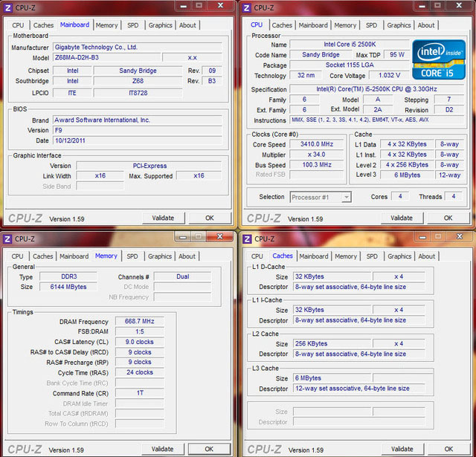Open Memory tab in Mainboard window
476x457 pixels.
click(x=106, y=25)
